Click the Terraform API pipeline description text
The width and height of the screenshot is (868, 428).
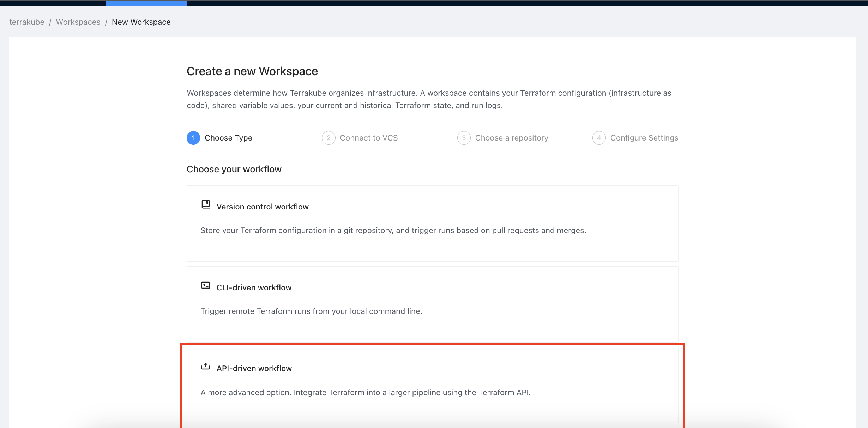point(366,392)
